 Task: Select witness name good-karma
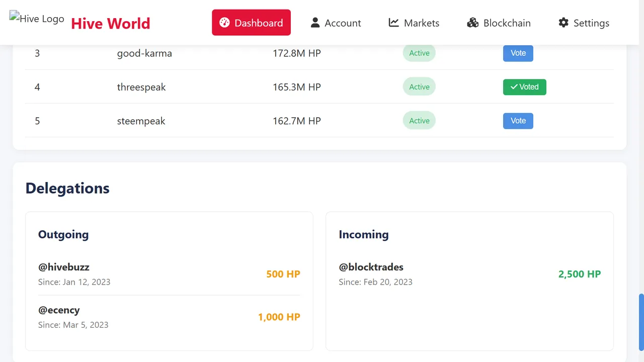click(144, 53)
